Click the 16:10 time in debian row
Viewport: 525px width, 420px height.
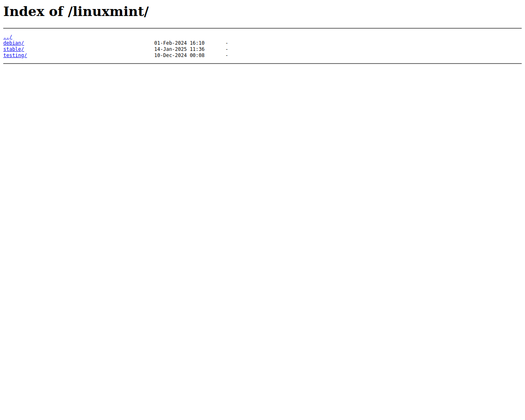point(197,43)
